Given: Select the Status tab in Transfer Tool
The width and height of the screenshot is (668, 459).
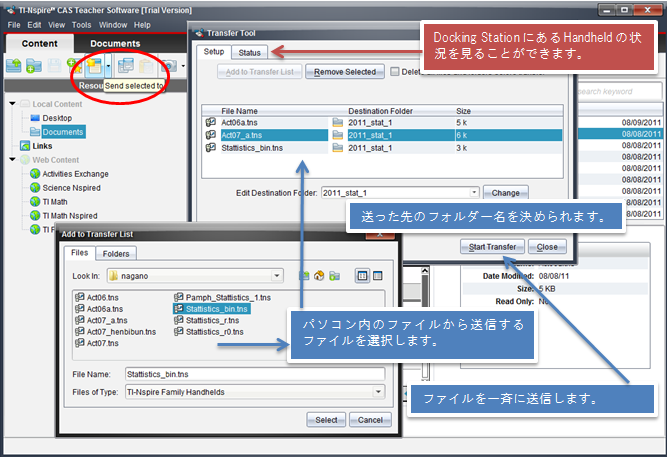Looking at the screenshot, I should pyautogui.click(x=250, y=52).
